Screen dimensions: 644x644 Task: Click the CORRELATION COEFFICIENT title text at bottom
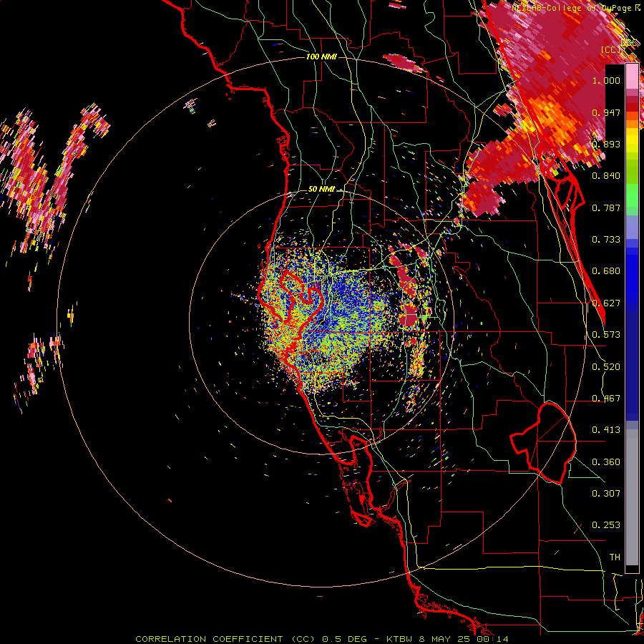[x=209, y=639]
